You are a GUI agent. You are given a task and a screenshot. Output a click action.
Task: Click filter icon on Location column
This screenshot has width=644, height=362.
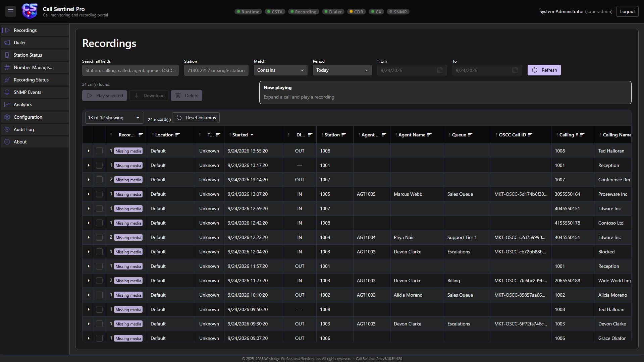[177, 135]
